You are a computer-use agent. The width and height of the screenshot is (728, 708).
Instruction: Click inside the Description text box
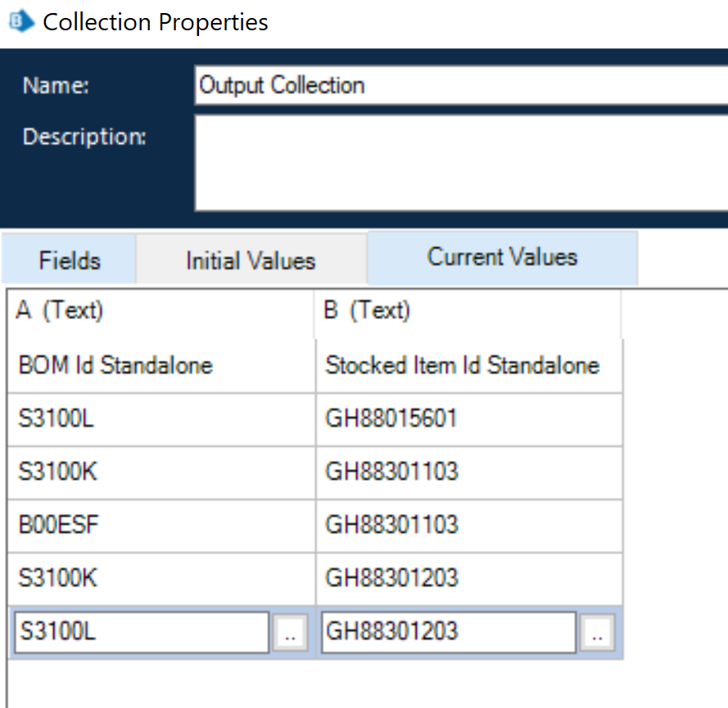459,162
